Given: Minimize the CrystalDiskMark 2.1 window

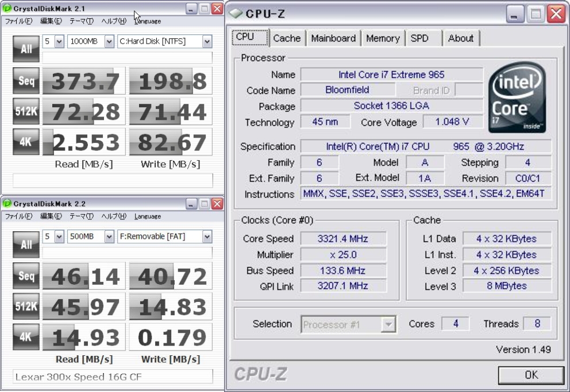Looking at the screenshot, I should (191, 9).
